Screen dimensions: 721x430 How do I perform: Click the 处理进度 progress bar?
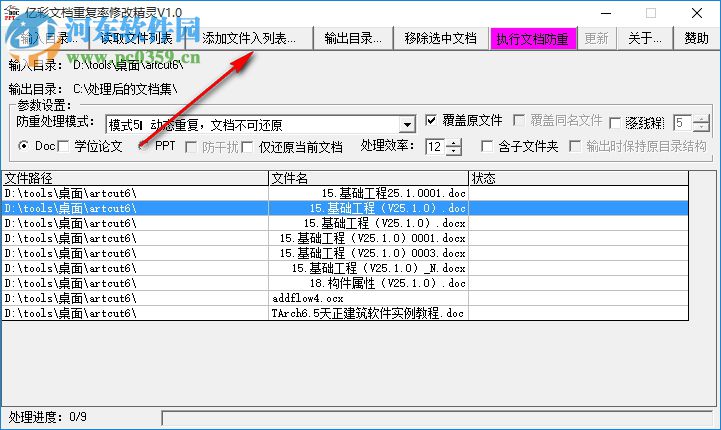point(437,418)
